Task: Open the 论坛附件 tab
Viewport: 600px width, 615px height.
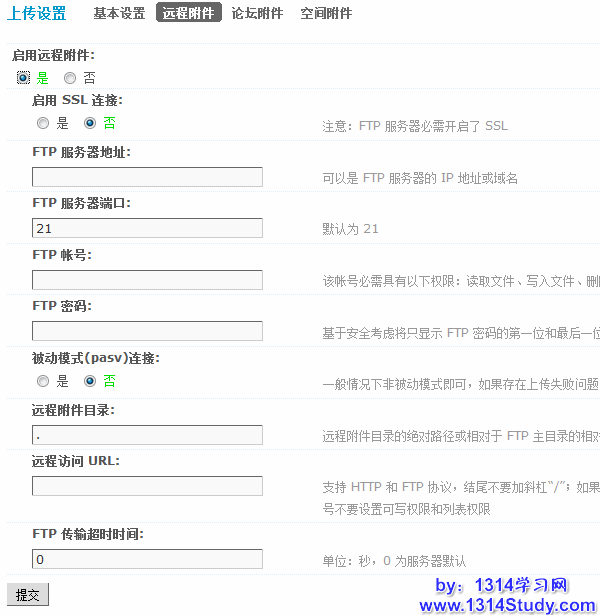Action: 257,13
